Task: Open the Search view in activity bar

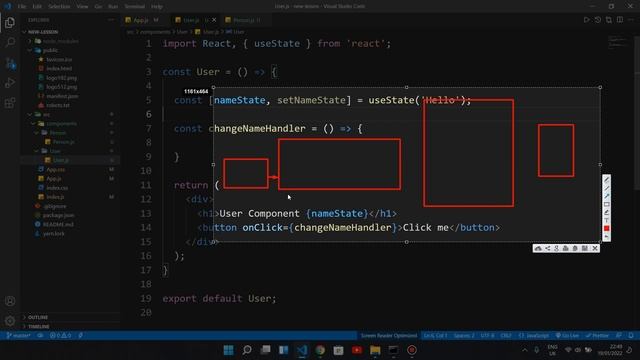Action: point(10,42)
